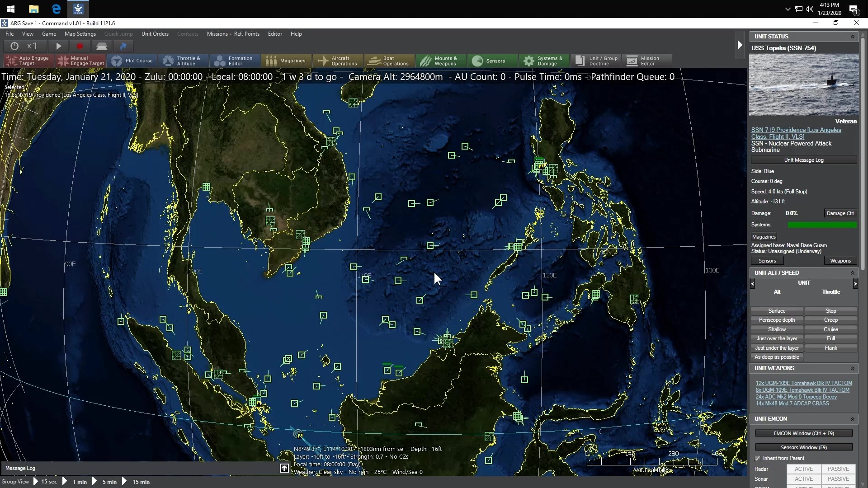Run simulation for 15 min

coord(136,482)
